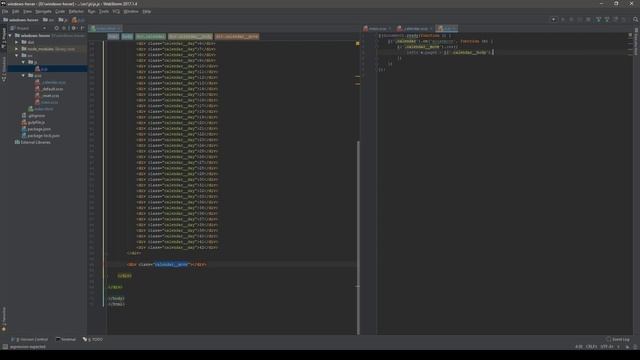Click the html breadcrumb

point(113,36)
